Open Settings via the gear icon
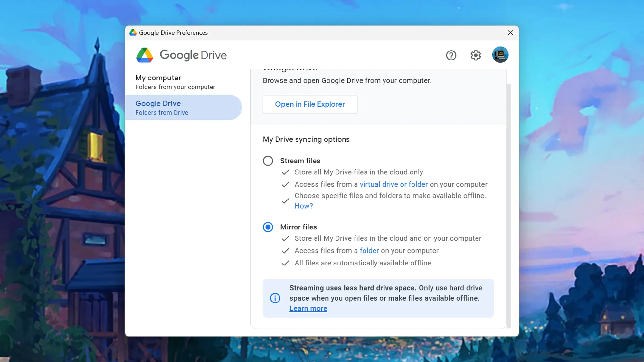Screen dimensions: 644x362 (476, 55)
